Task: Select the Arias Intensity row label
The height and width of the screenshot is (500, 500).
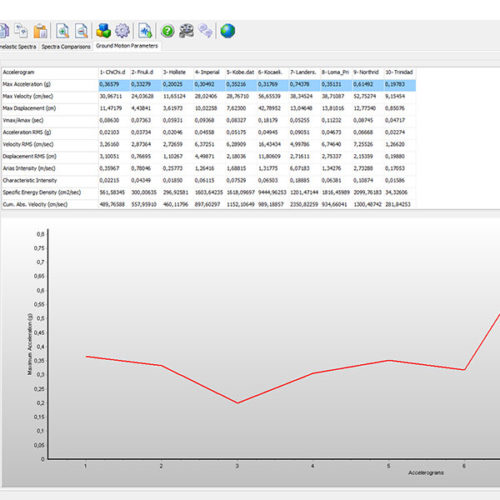Action: pyautogui.click(x=29, y=168)
